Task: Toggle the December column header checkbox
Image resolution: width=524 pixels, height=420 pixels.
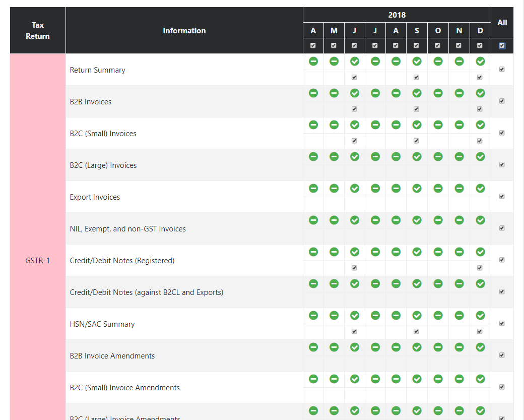Action: coord(480,45)
